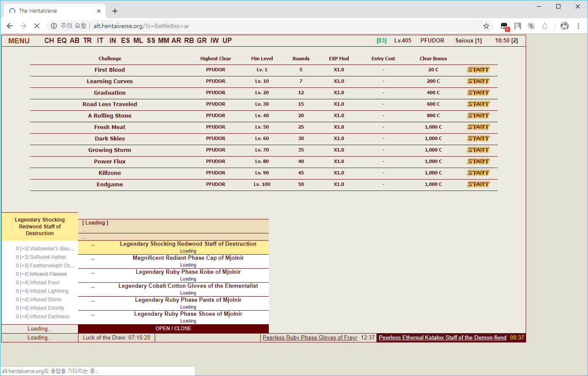Click Saioux [1] persona label
Viewport: 588px width, 376px height.
468,40
